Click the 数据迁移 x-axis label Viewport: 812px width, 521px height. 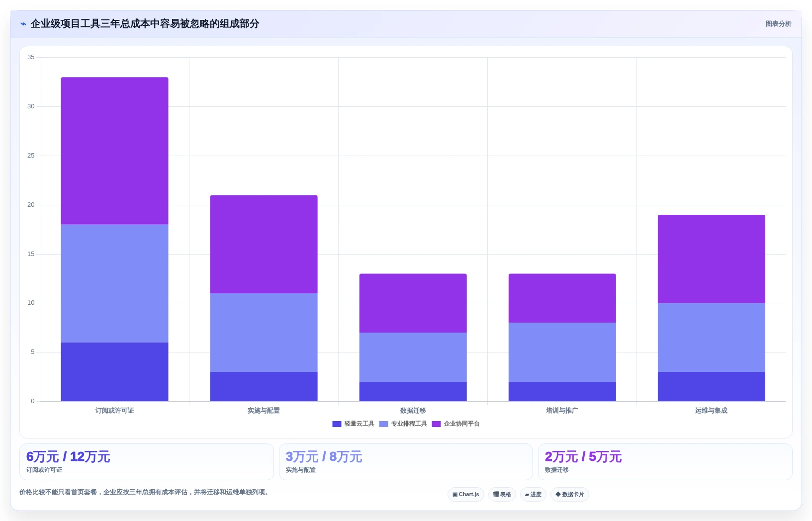[x=413, y=411]
